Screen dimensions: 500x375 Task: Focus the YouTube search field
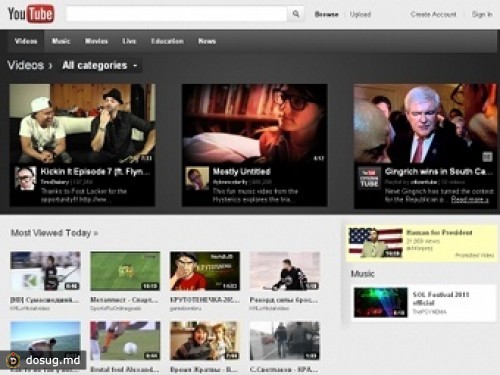tap(177, 14)
